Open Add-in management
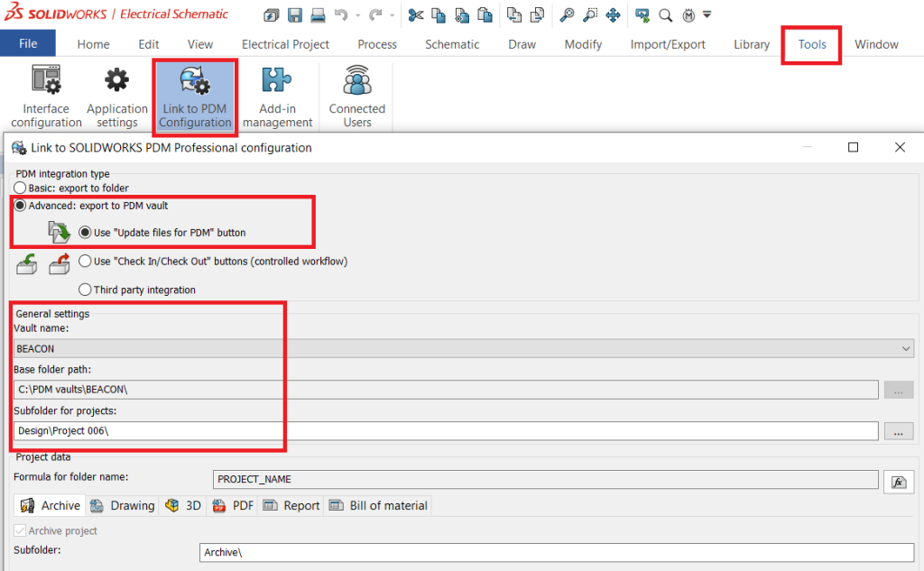The height and width of the screenshot is (571, 924). (278, 96)
